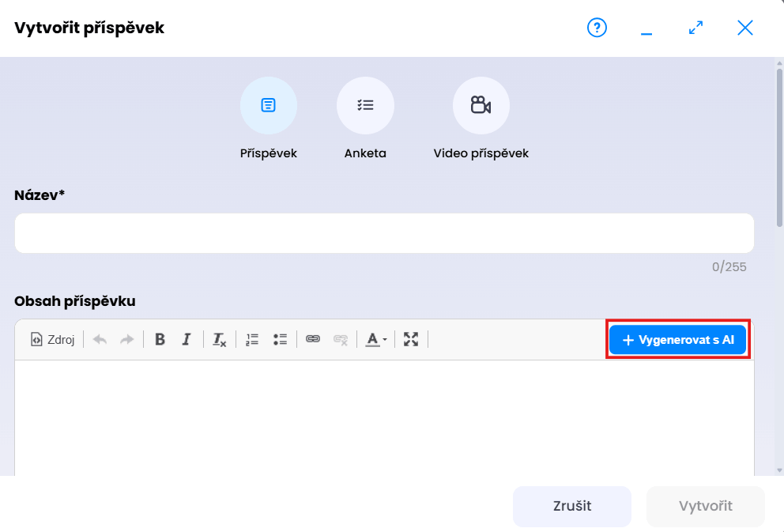This screenshot has height=532, width=784.
Task: Expand the dialog with the enlarge arrows icon
Action: point(695,28)
